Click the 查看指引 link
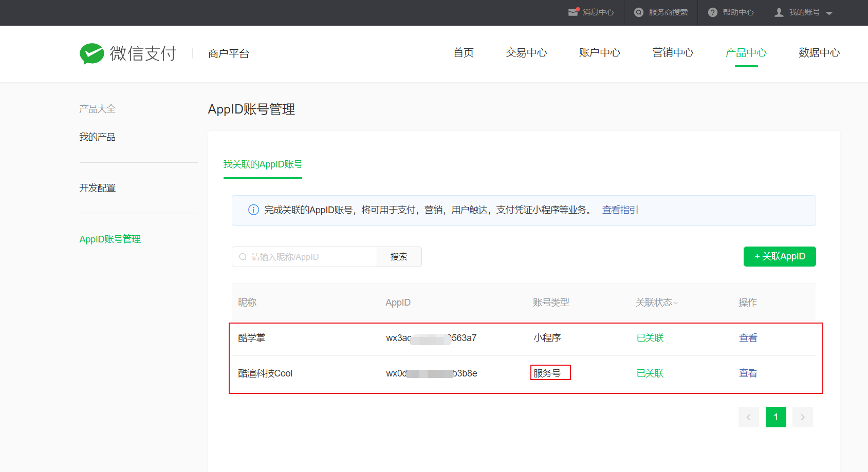 (620, 210)
